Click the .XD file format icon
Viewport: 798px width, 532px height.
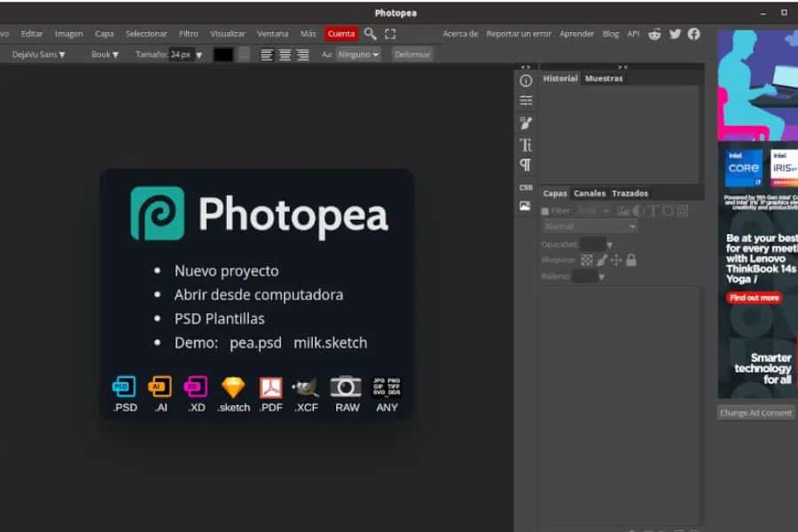[196, 387]
